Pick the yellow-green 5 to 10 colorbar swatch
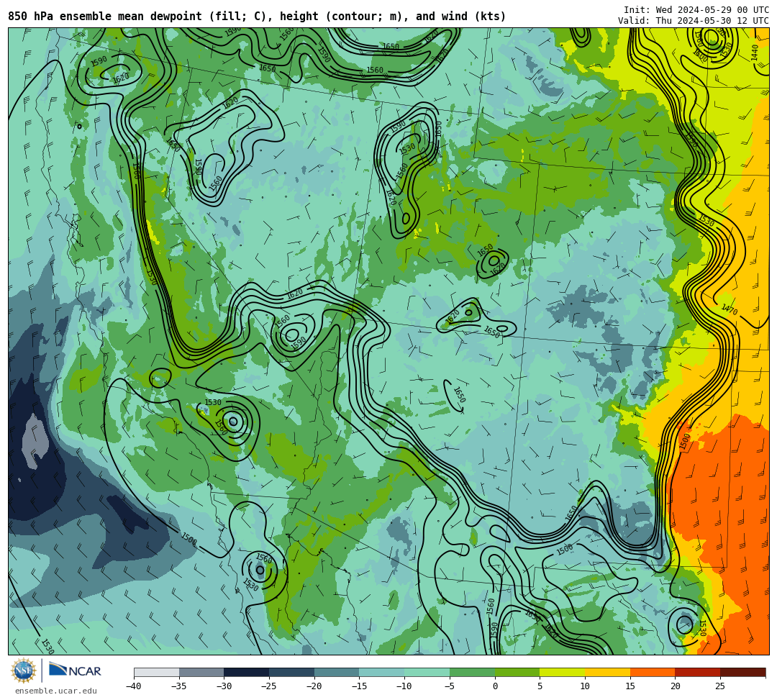Screen dimensions: 777x700 coord(563,672)
